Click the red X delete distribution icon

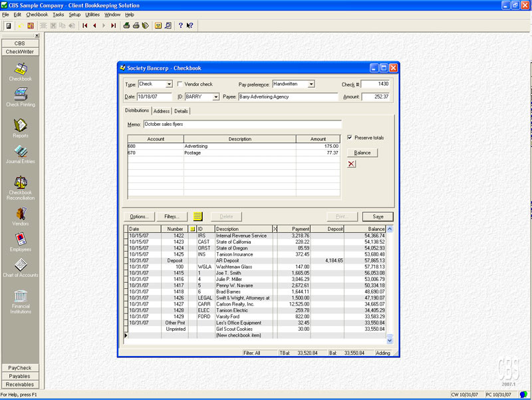[351, 164]
